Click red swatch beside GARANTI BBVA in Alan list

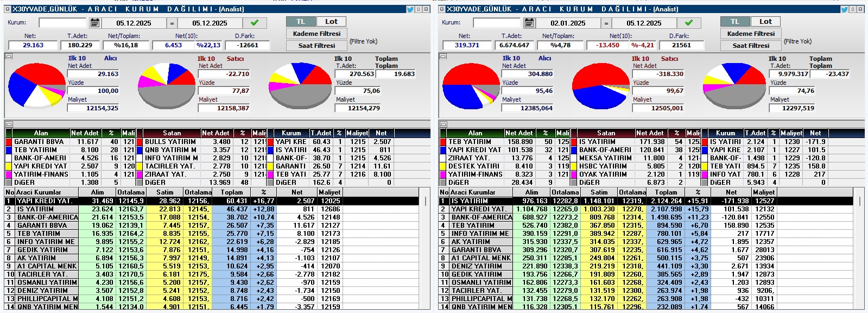(x=9, y=142)
